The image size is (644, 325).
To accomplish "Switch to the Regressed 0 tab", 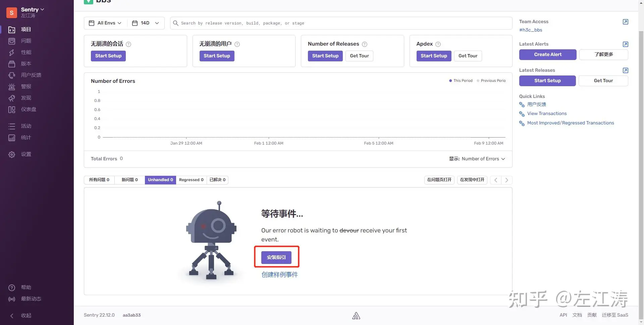I will click(x=191, y=180).
